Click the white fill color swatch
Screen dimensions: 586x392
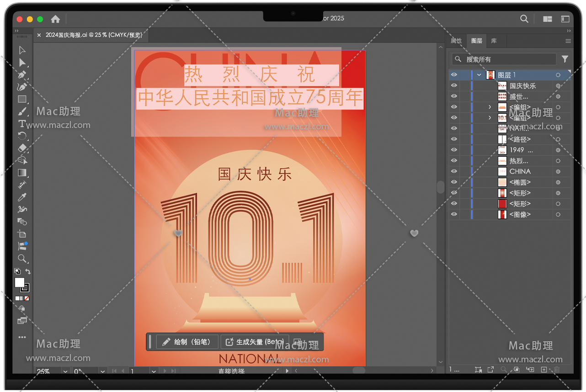[19, 283]
